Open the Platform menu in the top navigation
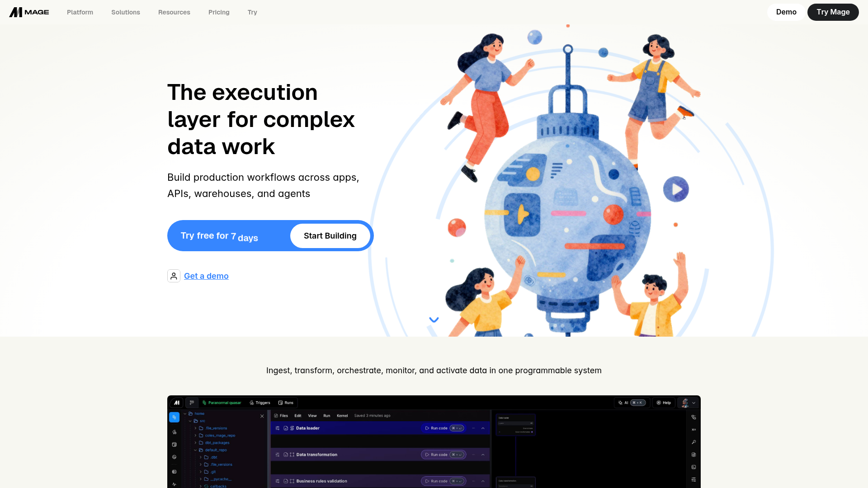 (x=80, y=12)
